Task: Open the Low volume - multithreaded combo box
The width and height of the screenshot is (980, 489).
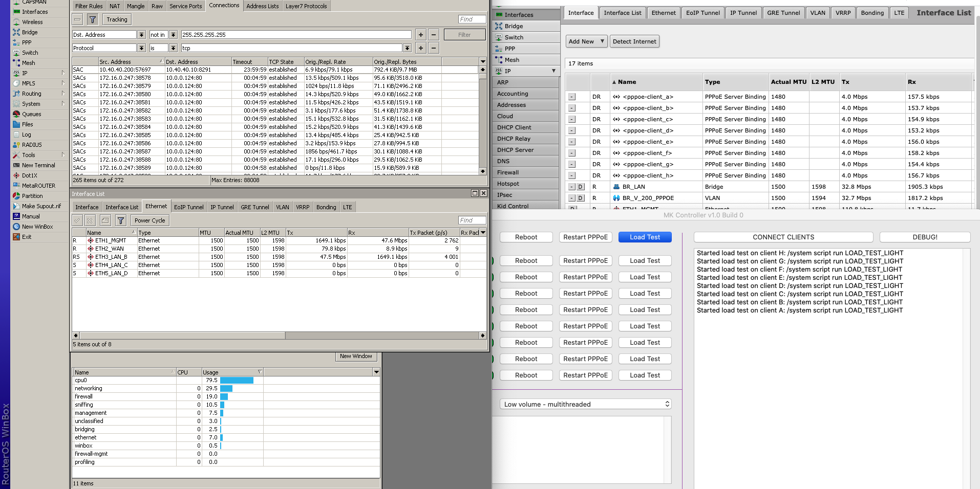Action: 585,404
